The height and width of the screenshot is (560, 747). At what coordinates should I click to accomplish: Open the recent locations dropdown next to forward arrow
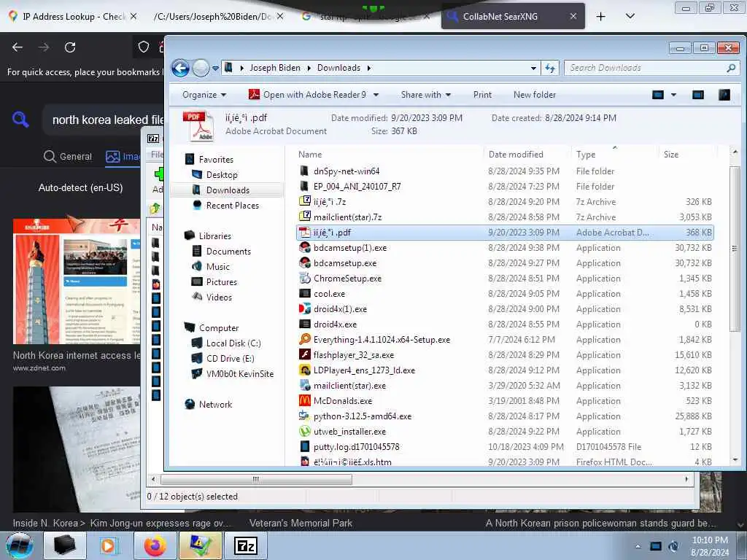[215, 68]
